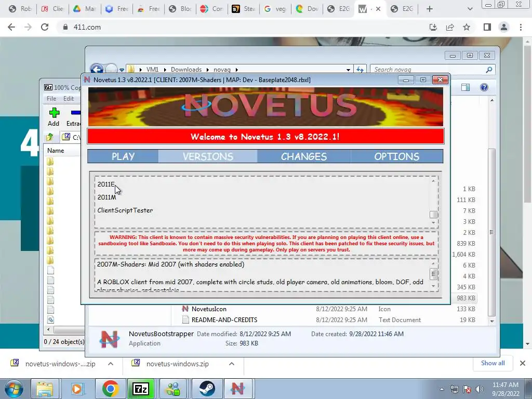
Task: Click the 7-Zip up-folder icon
Action: click(50, 137)
